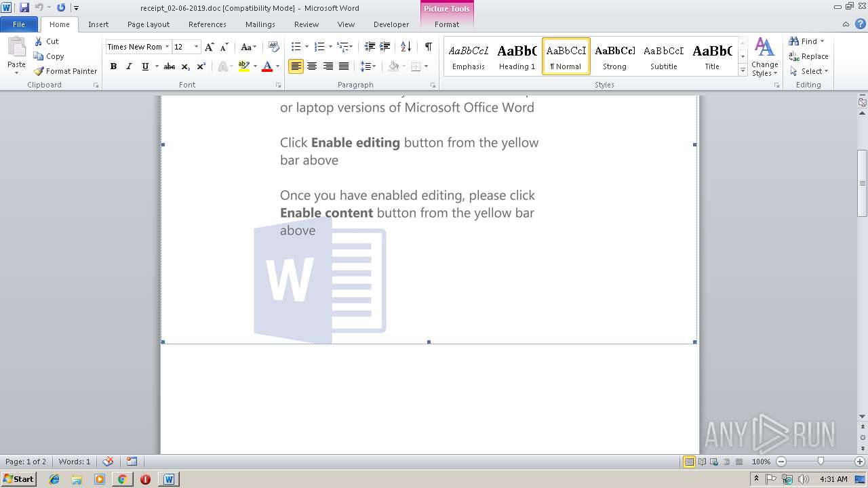Apply subscript formatting
The height and width of the screenshot is (488, 868).
[186, 66]
